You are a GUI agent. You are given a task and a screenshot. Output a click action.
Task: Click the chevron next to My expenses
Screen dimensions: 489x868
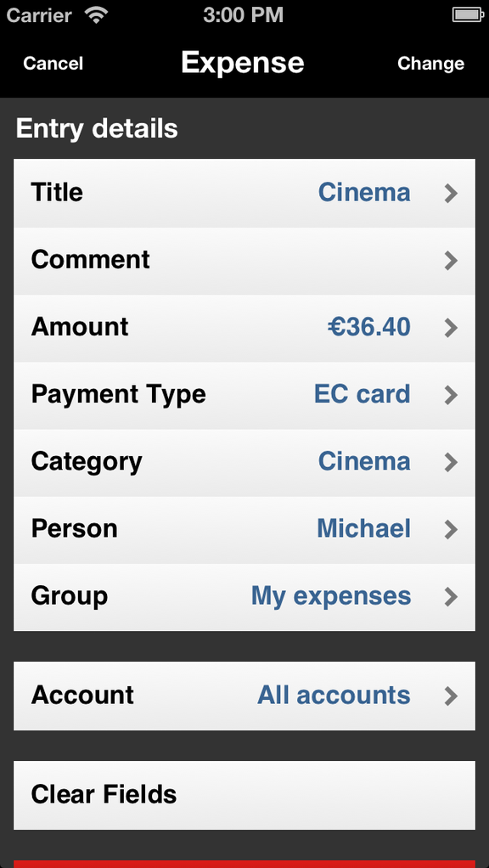point(452,597)
